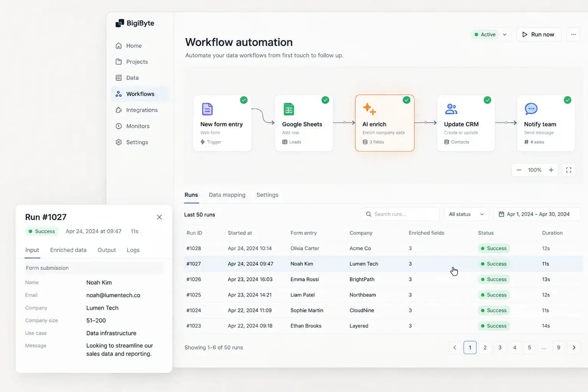588x392 pixels.
Task: Focus the Search runs field
Action: click(400, 214)
